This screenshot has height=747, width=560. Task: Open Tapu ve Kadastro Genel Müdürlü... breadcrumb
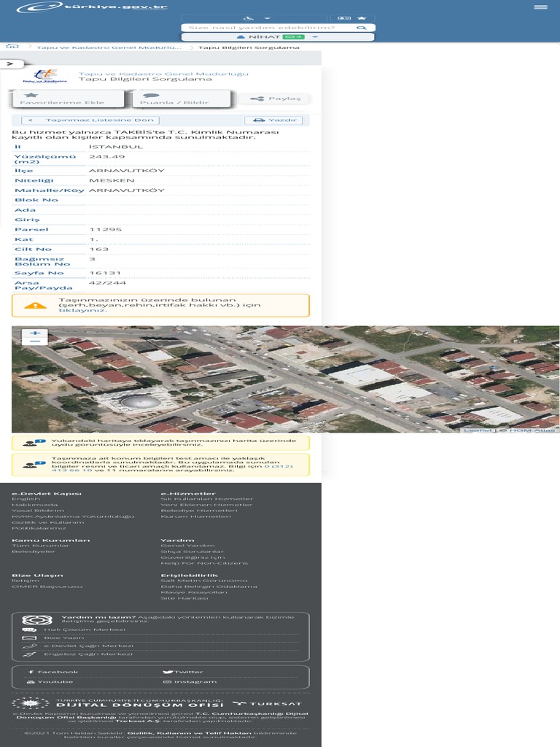tap(109, 47)
